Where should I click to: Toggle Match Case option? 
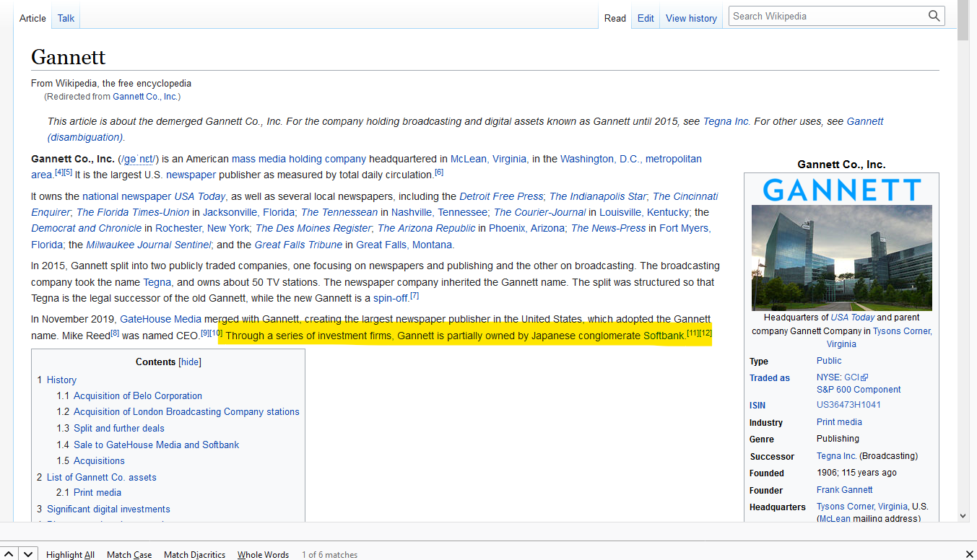pos(129,554)
